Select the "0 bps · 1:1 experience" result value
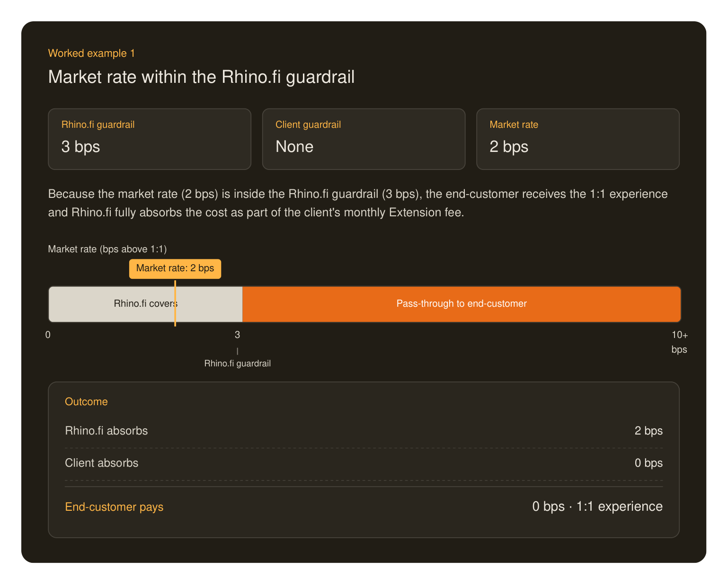728x586 pixels. click(x=597, y=506)
